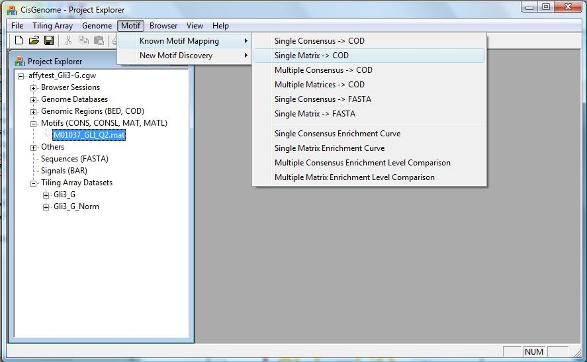Open the File menu
This screenshot has width=587, height=362.
click(17, 26)
